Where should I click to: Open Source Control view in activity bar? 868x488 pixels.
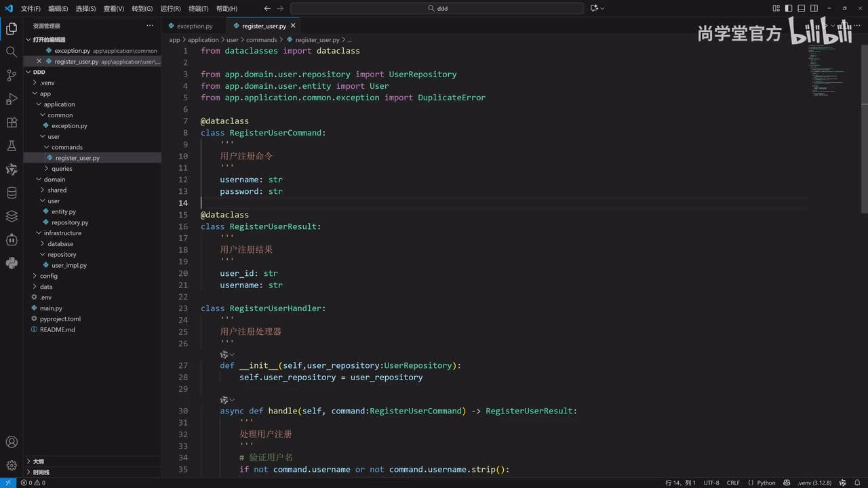(x=12, y=75)
